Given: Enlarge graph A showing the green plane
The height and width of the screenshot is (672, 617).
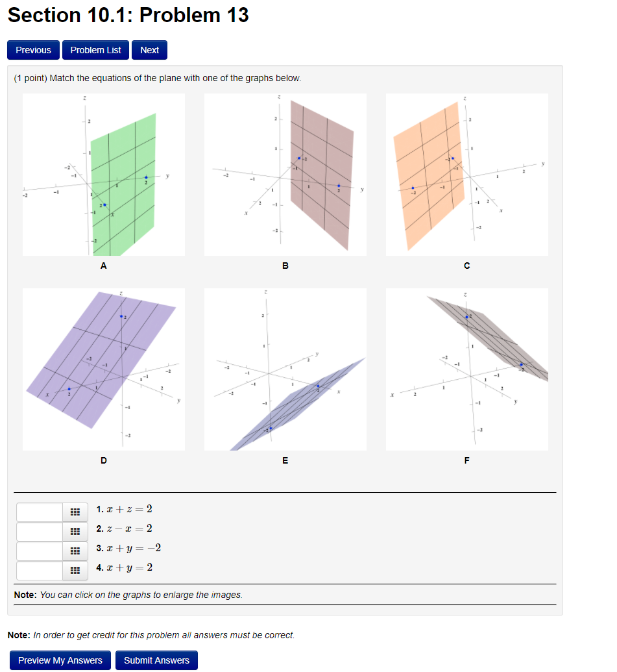Looking at the screenshot, I should [103, 174].
